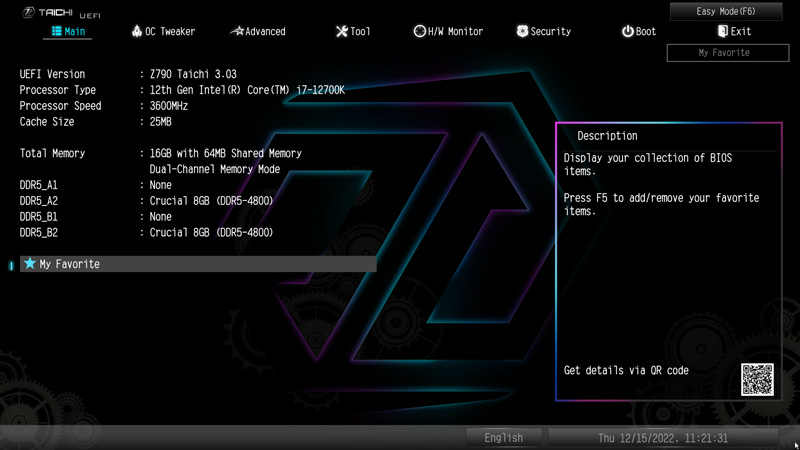
Task: Click the Taichi UEFI logo
Action: click(x=62, y=13)
